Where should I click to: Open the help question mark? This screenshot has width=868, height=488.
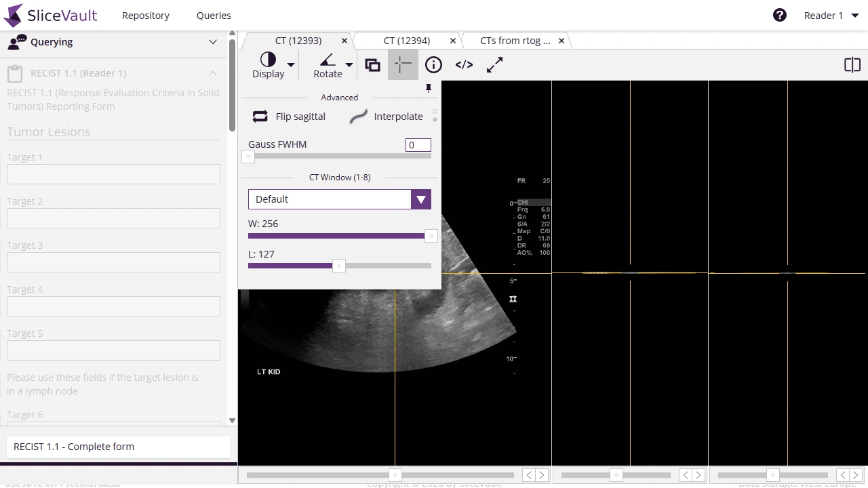pyautogui.click(x=779, y=14)
